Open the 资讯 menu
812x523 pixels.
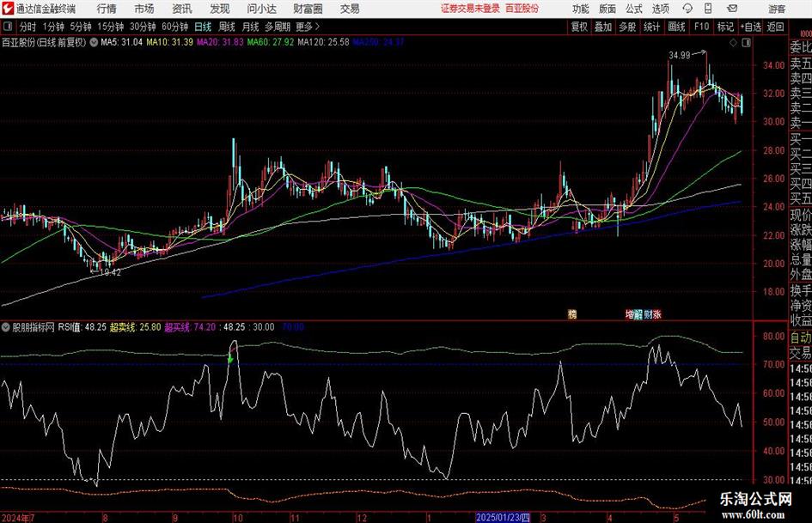pyautogui.click(x=182, y=9)
